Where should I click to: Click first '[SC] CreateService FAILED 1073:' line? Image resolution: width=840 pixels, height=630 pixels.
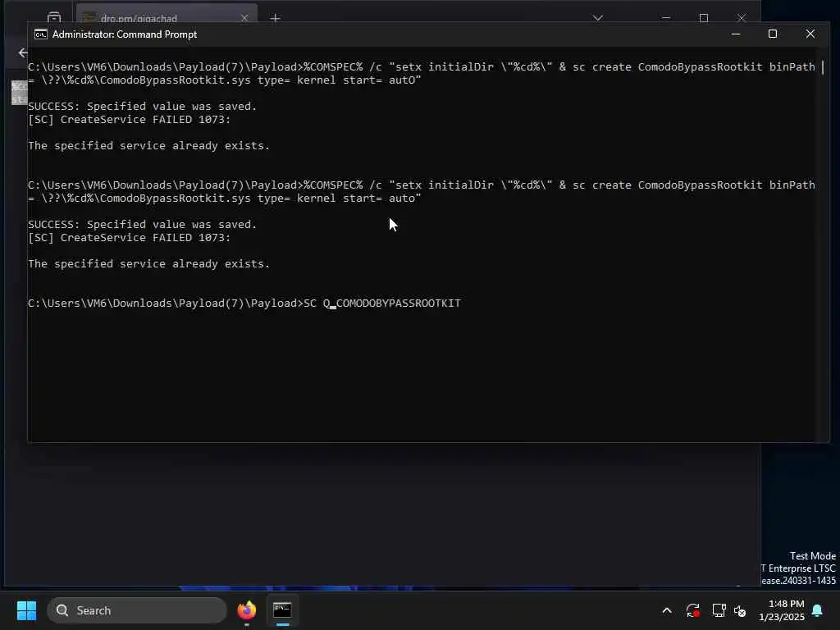pos(129,120)
